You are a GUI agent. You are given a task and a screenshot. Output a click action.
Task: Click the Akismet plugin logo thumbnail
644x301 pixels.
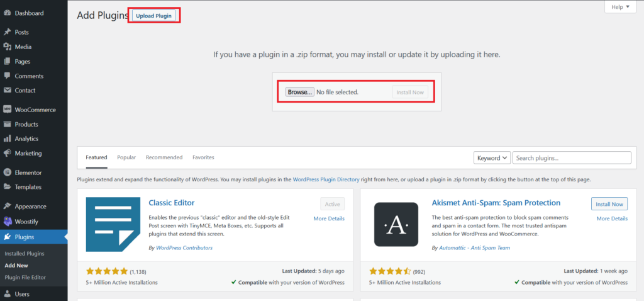click(396, 225)
